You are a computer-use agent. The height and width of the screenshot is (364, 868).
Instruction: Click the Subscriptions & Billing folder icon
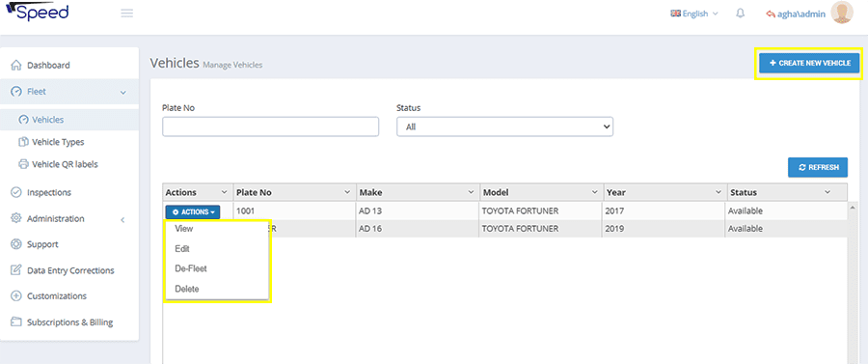(16, 322)
